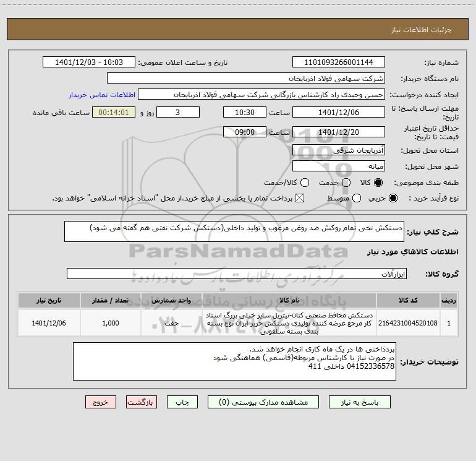
Task: Click the اطلاعات کالاهای مورد نیاز heading
Action: (413, 252)
